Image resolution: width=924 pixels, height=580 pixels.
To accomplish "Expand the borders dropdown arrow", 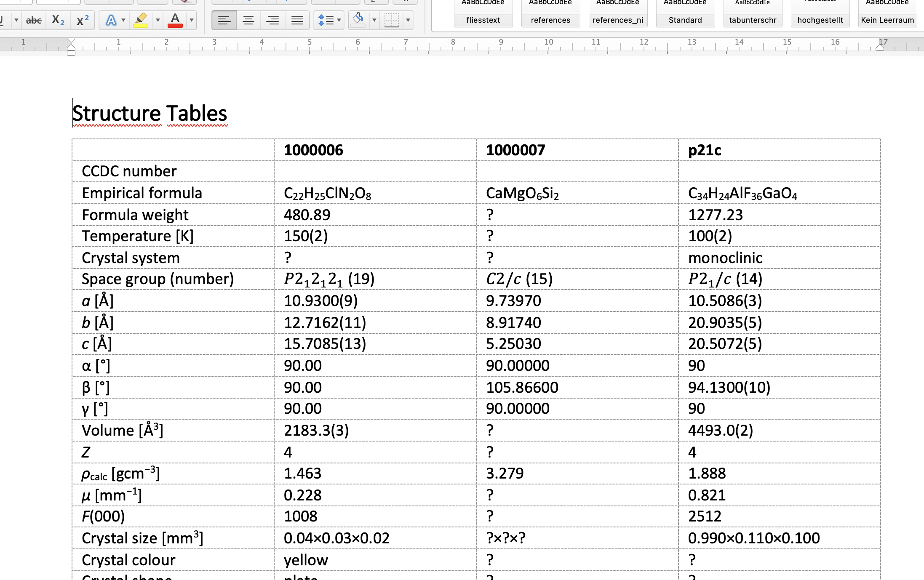I will click(408, 20).
